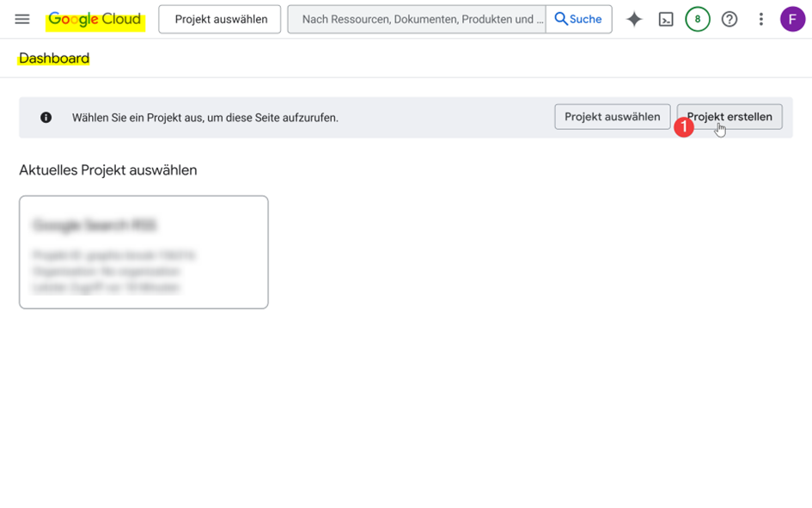Image resolution: width=812 pixels, height=508 pixels.
Task: Click the banner text about selecting a project
Action: pyautogui.click(x=205, y=118)
